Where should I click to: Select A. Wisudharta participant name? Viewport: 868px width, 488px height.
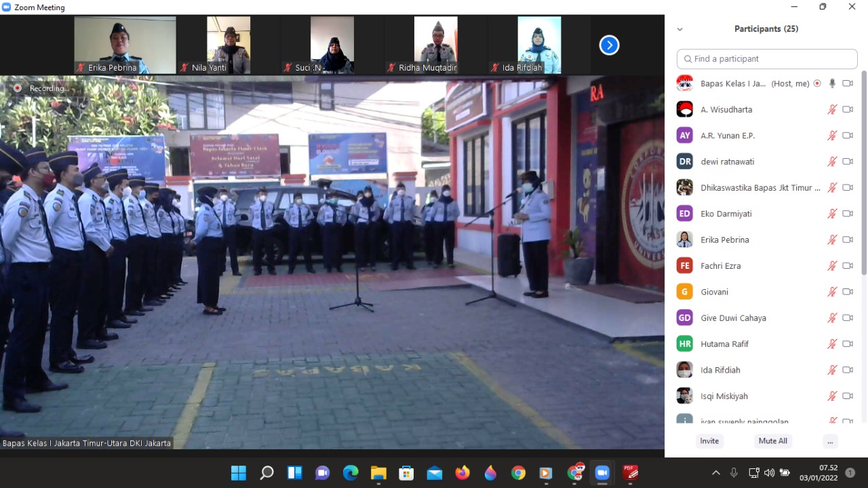[726, 109]
